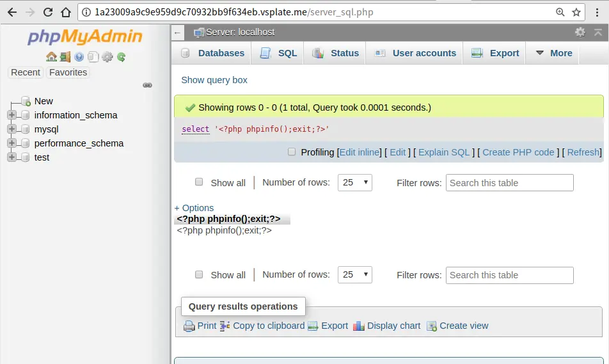609x364 pixels.
Task: Expand the mysql database node
Action: tap(12, 129)
